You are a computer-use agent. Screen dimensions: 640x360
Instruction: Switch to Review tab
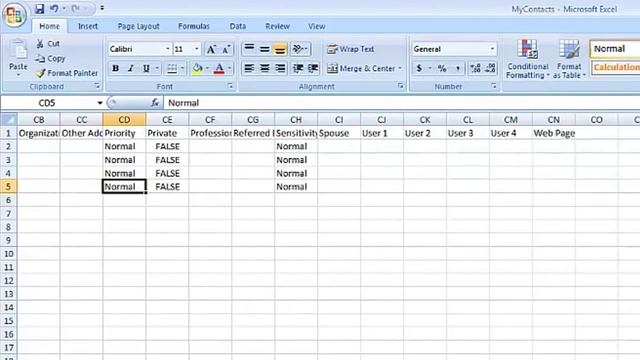(x=278, y=27)
